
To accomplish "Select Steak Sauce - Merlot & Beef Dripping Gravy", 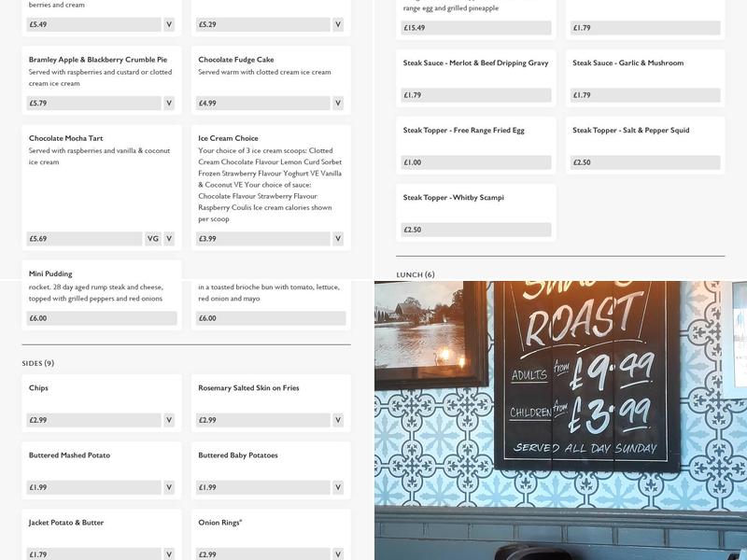I will tap(475, 63).
